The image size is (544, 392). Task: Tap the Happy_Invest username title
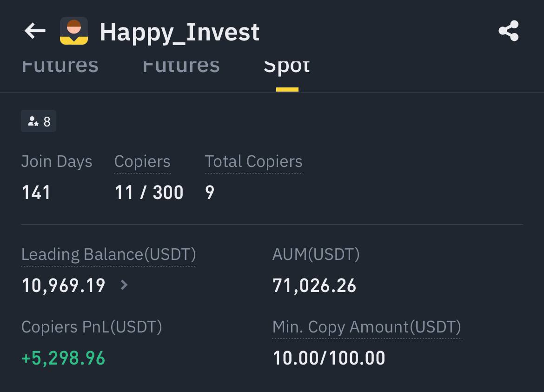tap(179, 33)
